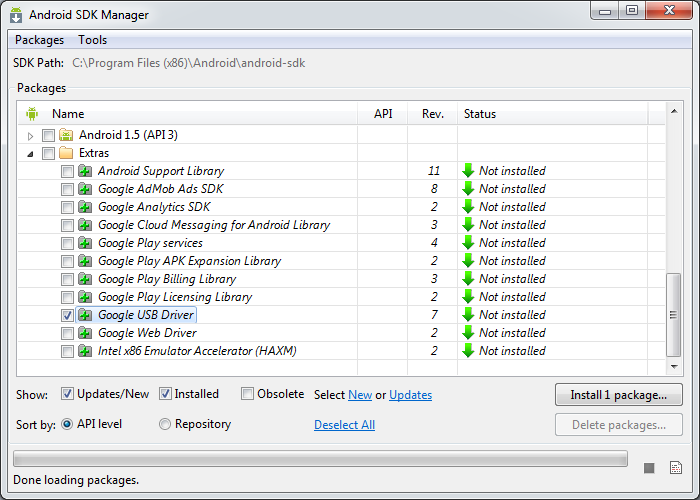Click the Android Support Library status arrow icon
This screenshot has height=500, width=700.
(468, 171)
